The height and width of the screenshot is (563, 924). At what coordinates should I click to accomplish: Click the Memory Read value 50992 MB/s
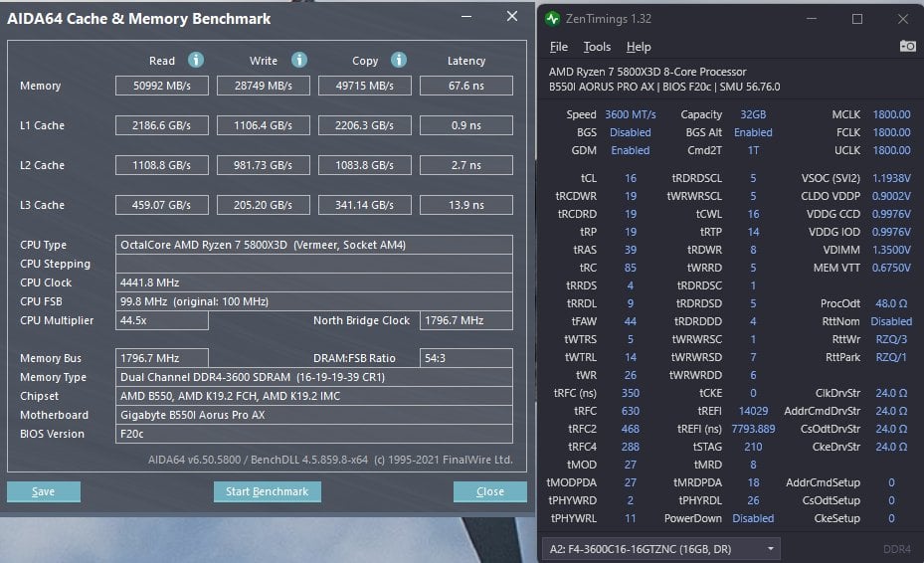[162, 86]
